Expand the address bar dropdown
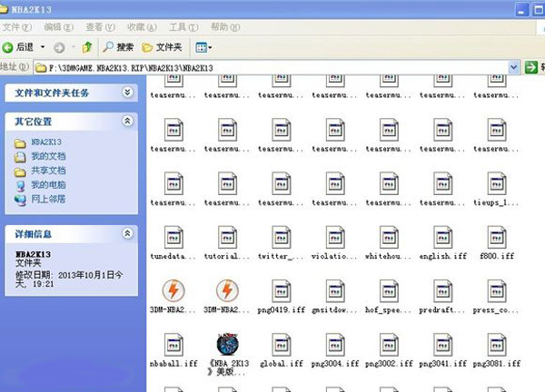545x392 pixels. [x=514, y=67]
